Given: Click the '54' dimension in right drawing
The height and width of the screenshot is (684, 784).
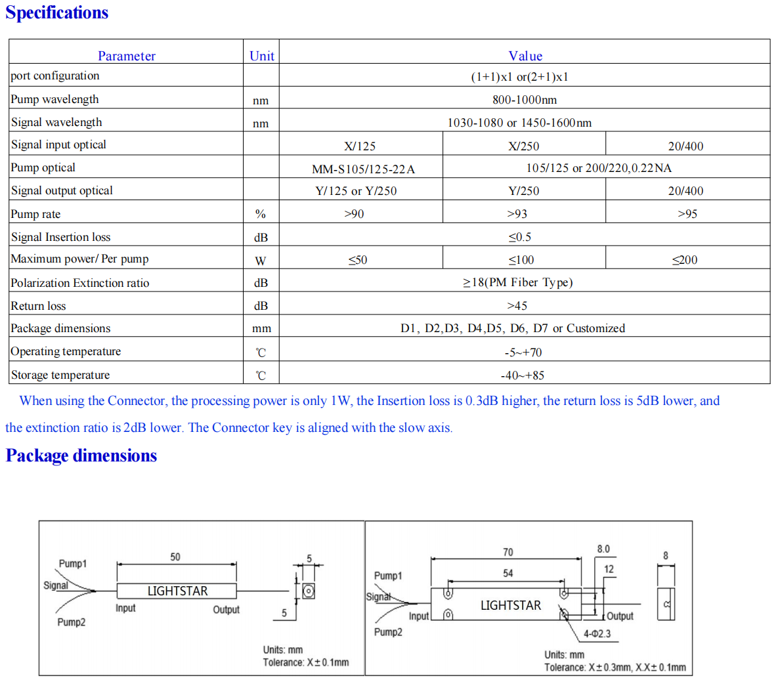Looking at the screenshot, I should 508,574.
